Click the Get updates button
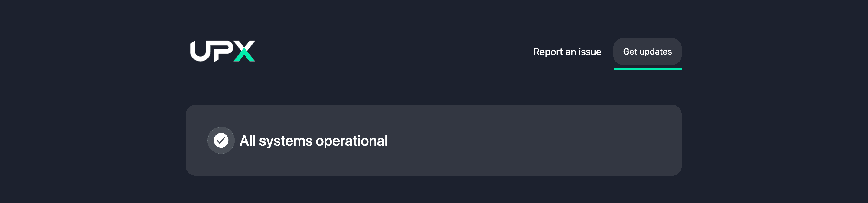This screenshot has width=868, height=203. click(x=647, y=51)
